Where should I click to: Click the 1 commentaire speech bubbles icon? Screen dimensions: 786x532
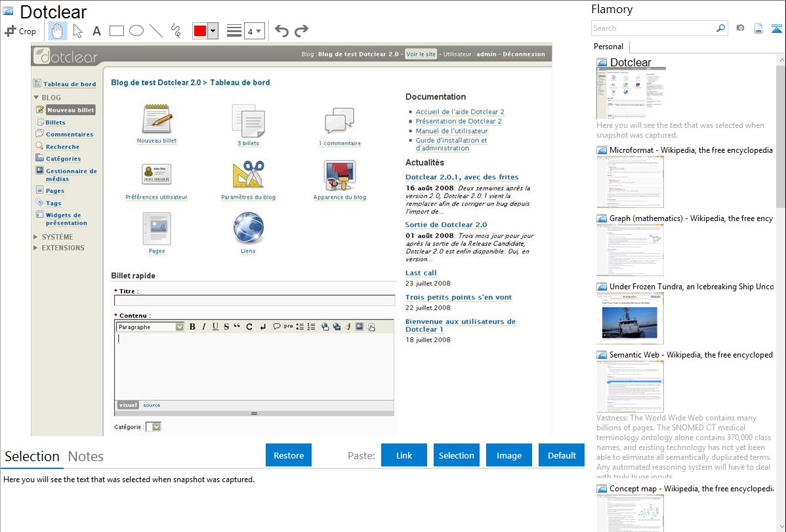(339, 121)
